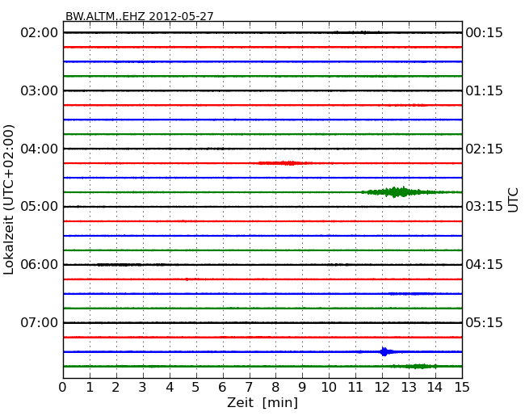525x420 pixels.
Task: Click the large green seismic event near minute 12.5
Action: pos(400,192)
